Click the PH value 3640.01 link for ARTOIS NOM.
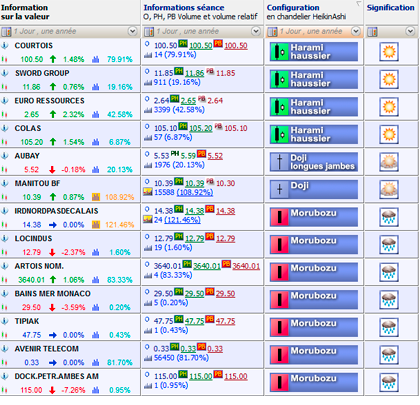Viewport: 420px width, 405px height. [207, 266]
